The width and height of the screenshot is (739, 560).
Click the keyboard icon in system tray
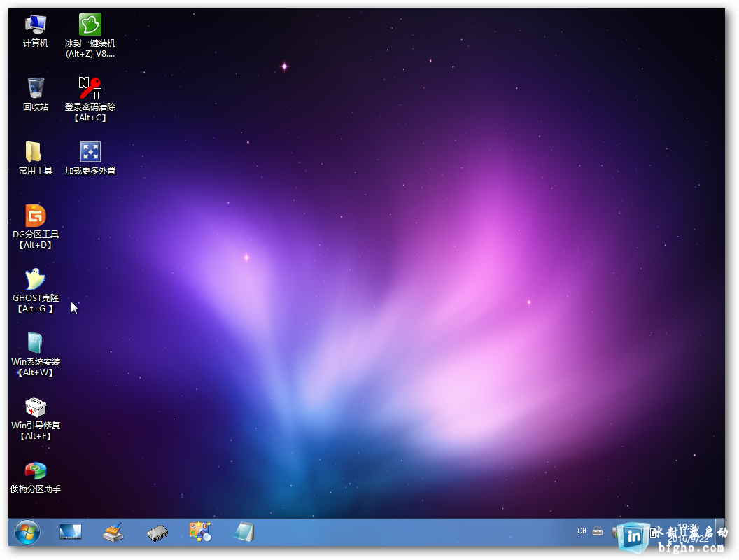[x=598, y=531]
